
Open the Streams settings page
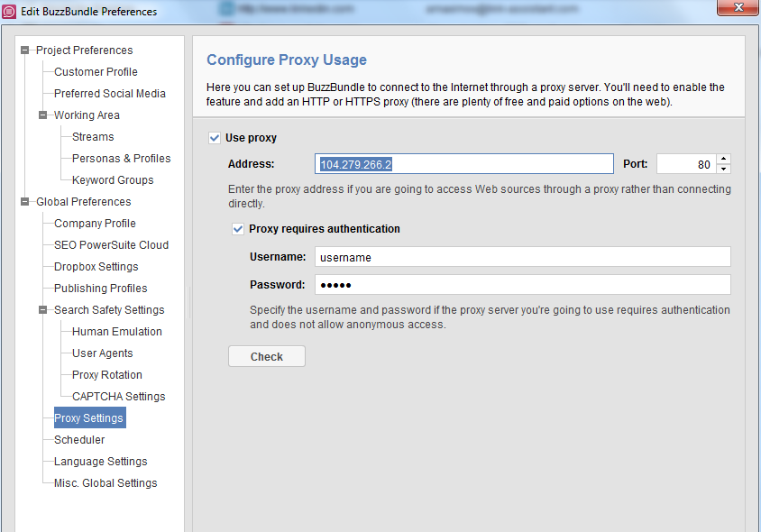[x=93, y=137]
